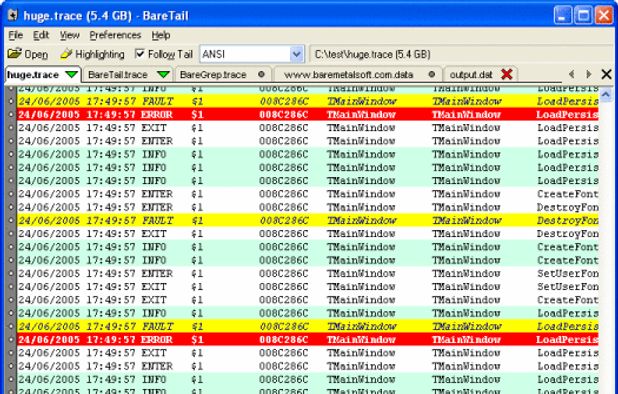Click bookmark dot beside ENTER SetUserFon row

click(11, 273)
